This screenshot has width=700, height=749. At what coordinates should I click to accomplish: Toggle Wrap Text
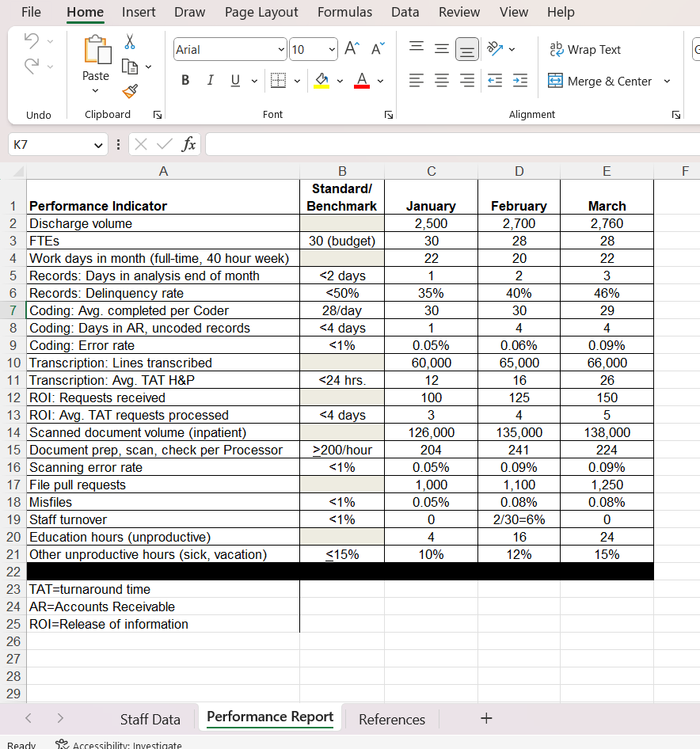(x=585, y=50)
